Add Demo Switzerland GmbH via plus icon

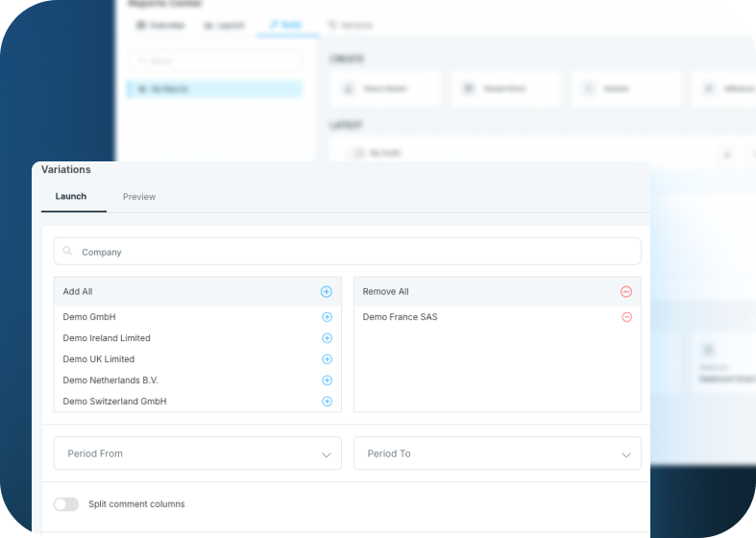(327, 402)
